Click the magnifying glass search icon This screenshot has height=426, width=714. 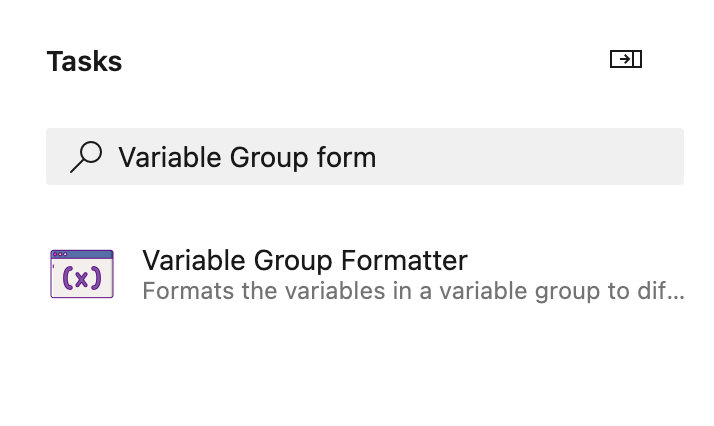86,156
